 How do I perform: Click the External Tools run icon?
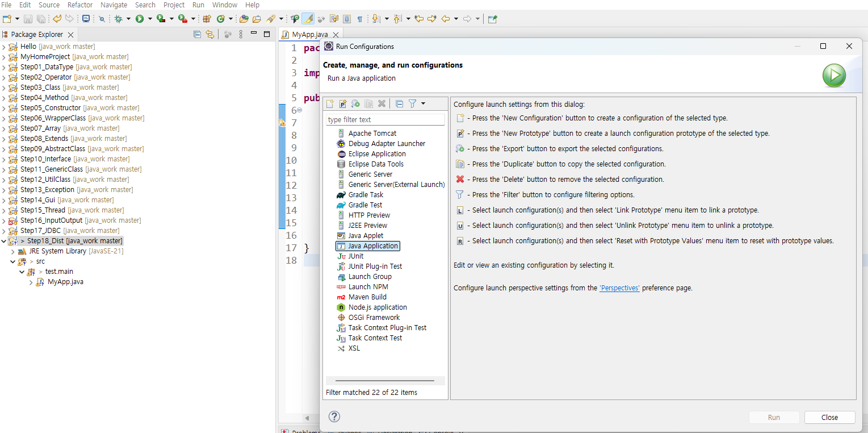coord(182,19)
